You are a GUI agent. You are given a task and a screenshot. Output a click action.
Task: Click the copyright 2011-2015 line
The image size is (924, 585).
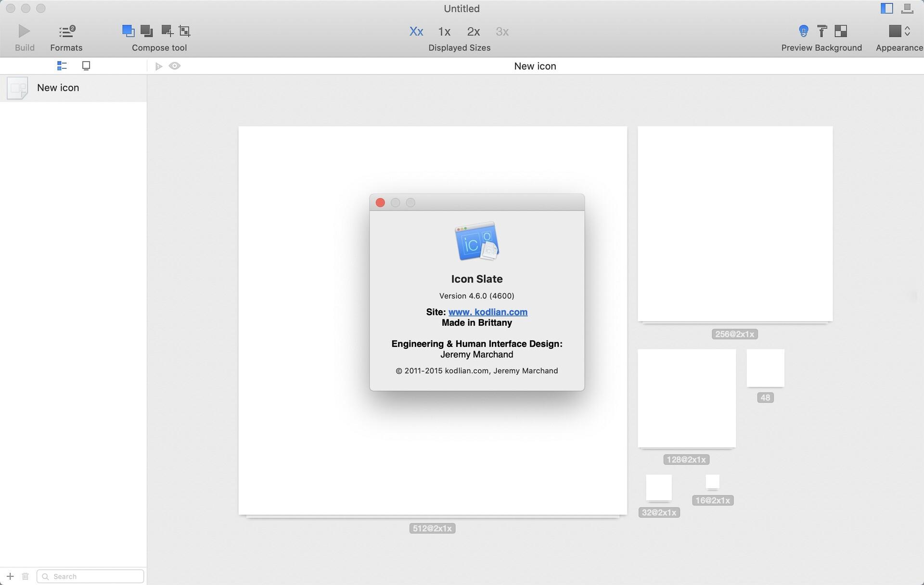click(x=477, y=371)
